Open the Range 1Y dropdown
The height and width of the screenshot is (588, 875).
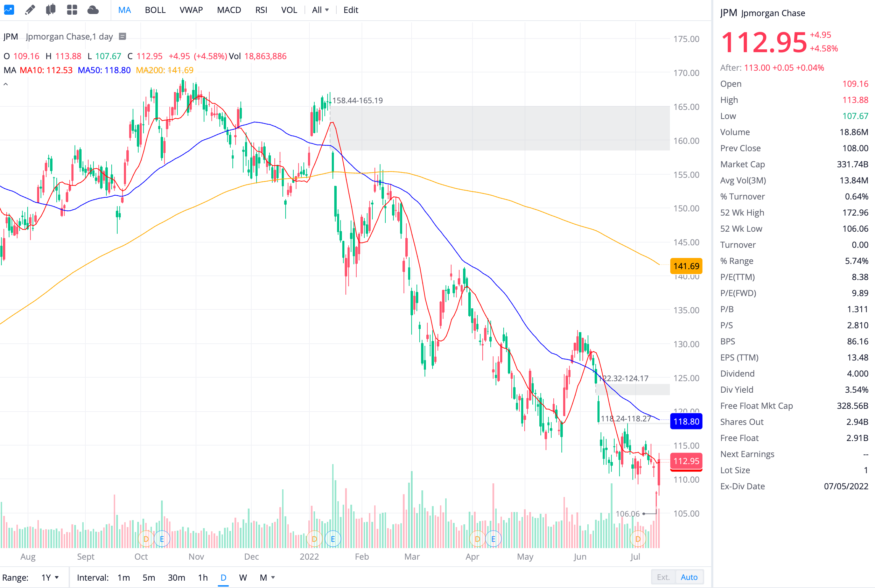[x=49, y=577]
